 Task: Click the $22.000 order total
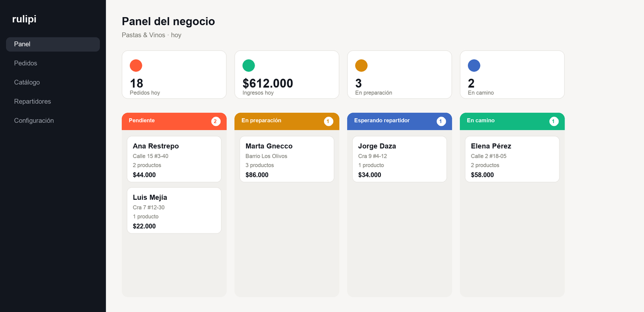click(x=144, y=226)
